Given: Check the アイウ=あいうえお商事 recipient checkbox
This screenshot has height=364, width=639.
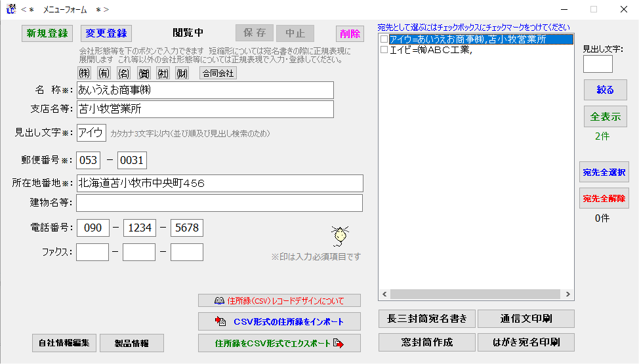Looking at the screenshot, I should [384, 39].
